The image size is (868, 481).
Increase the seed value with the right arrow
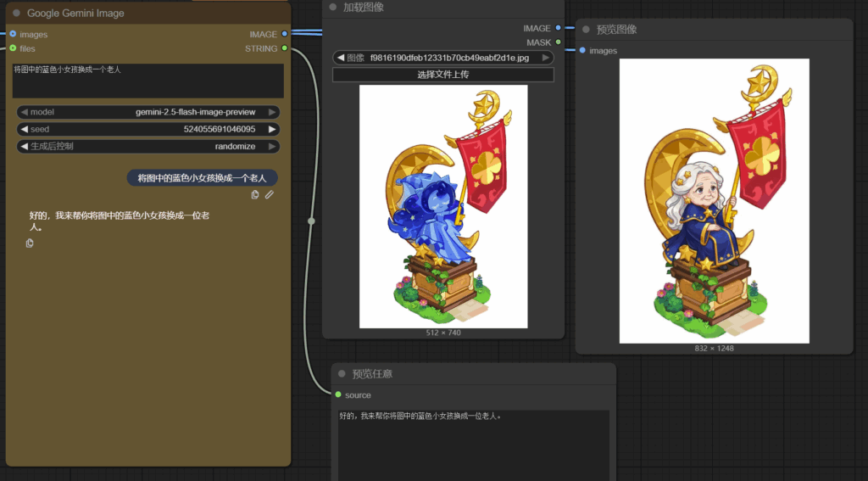point(272,129)
